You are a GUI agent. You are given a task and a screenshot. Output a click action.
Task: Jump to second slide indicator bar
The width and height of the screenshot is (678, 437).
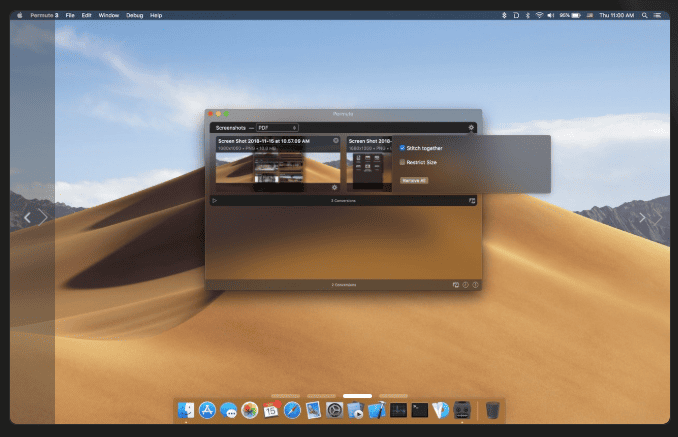pos(321,396)
